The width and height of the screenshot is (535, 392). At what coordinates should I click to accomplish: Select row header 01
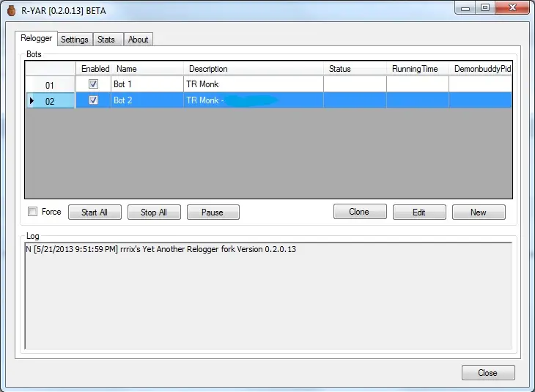[x=50, y=85]
